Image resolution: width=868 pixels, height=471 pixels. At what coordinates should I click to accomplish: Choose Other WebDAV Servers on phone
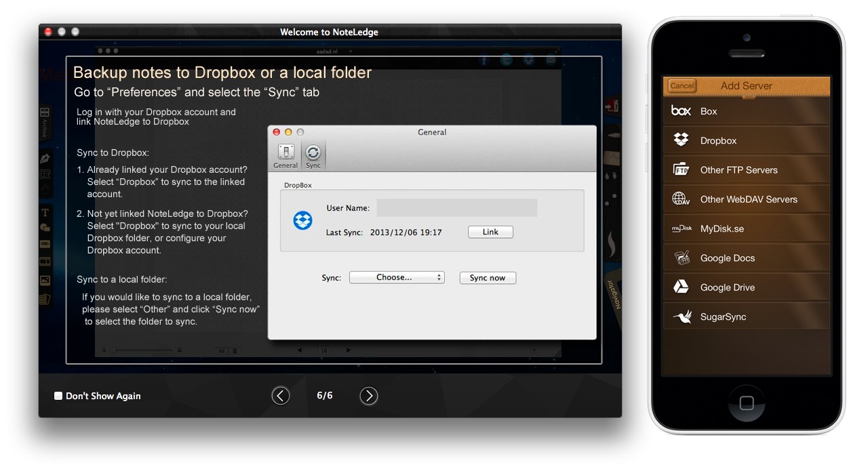746,199
